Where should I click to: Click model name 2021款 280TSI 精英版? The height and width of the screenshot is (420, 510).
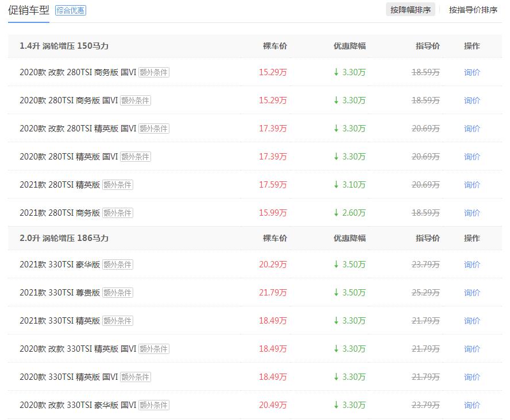point(60,185)
